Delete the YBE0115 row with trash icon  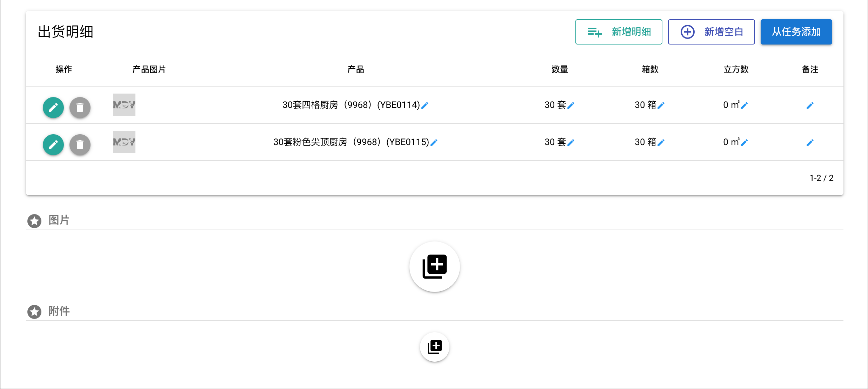80,144
